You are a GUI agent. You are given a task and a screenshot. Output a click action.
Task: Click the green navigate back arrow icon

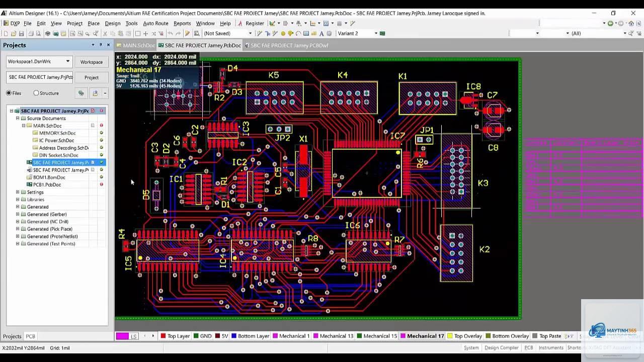pos(610,23)
